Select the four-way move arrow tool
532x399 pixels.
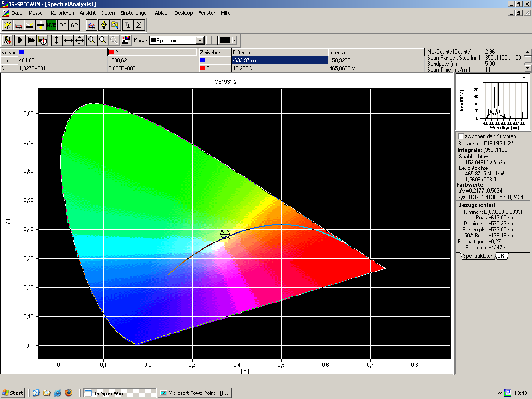79,40
